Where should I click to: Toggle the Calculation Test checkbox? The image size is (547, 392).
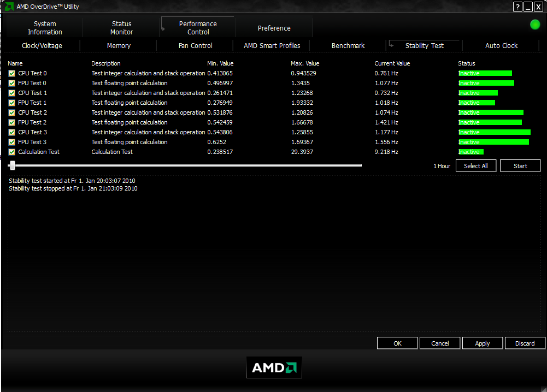pos(12,152)
